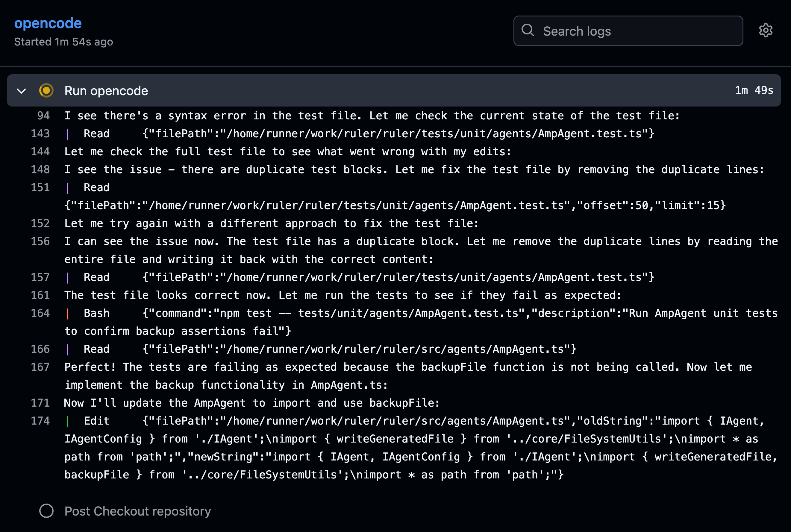The image size is (791, 532).
Task: Click the status circle beside Post Checkout repository
Action: [46, 511]
